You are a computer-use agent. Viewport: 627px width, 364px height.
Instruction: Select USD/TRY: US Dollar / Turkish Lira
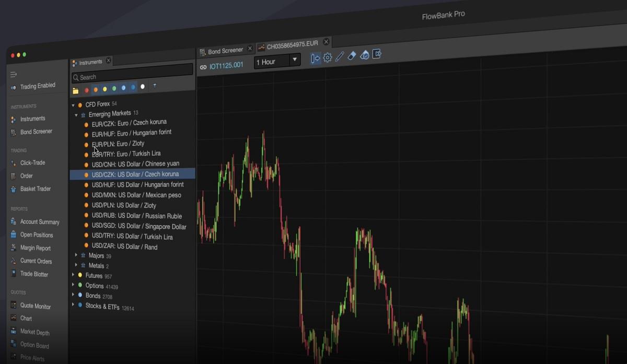pyautogui.click(x=133, y=237)
